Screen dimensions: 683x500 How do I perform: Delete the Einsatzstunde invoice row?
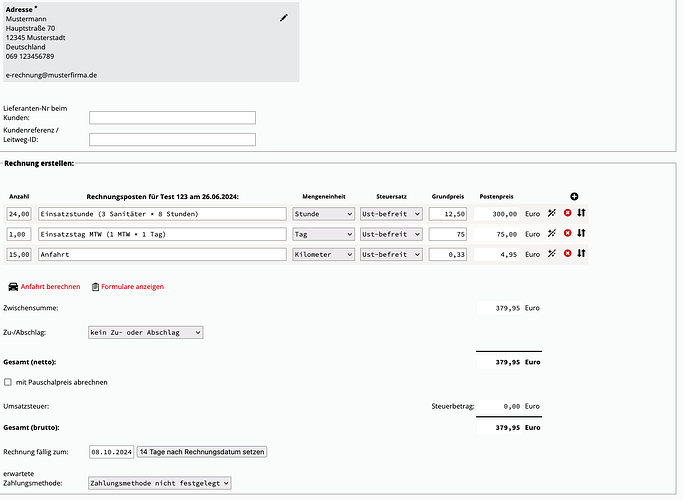(567, 213)
